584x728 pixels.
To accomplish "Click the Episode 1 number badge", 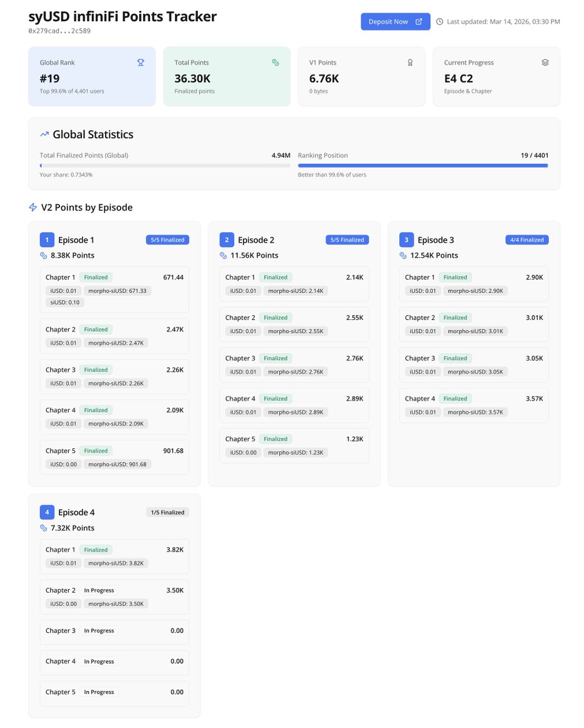I will (47, 240).
